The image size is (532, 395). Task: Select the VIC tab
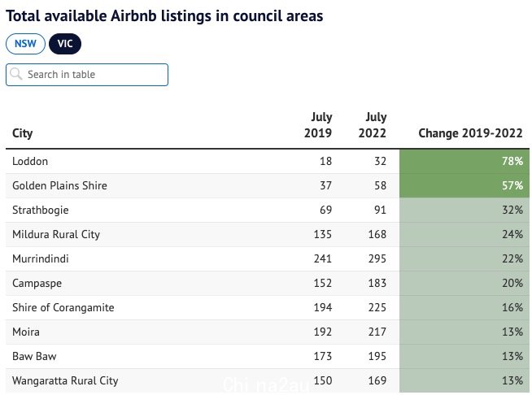[65, 44]
